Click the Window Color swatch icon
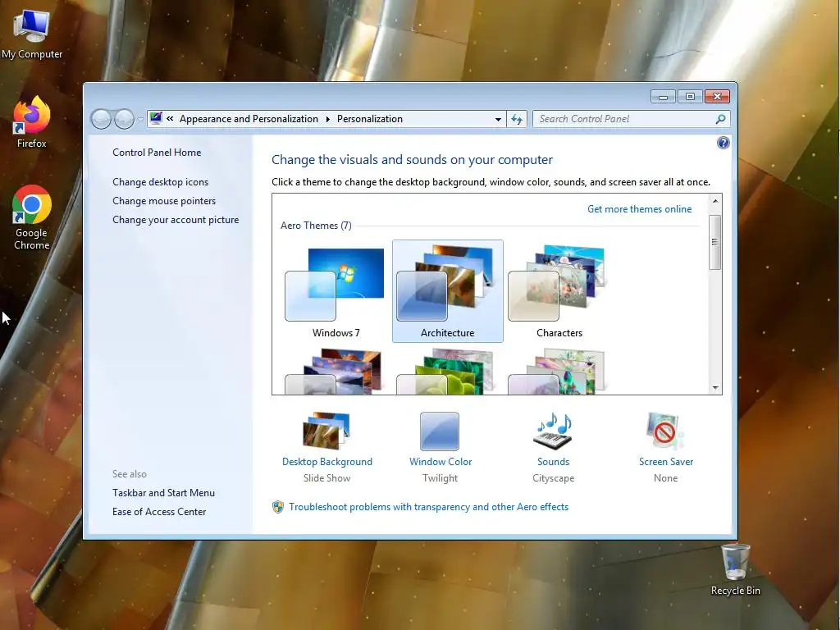This screenshot has height=630, width=840. [x=440, y=431]
